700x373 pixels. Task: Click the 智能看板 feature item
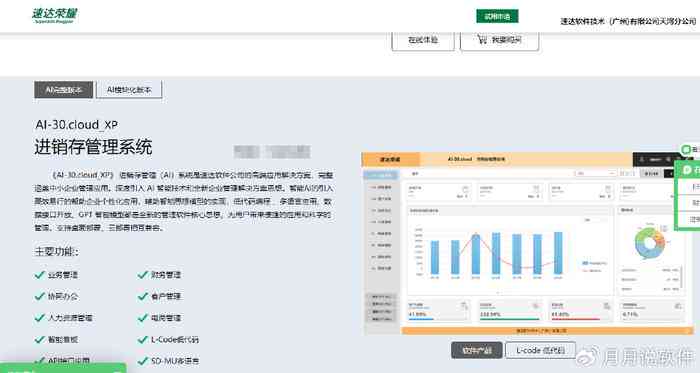(x=57, y=340)
